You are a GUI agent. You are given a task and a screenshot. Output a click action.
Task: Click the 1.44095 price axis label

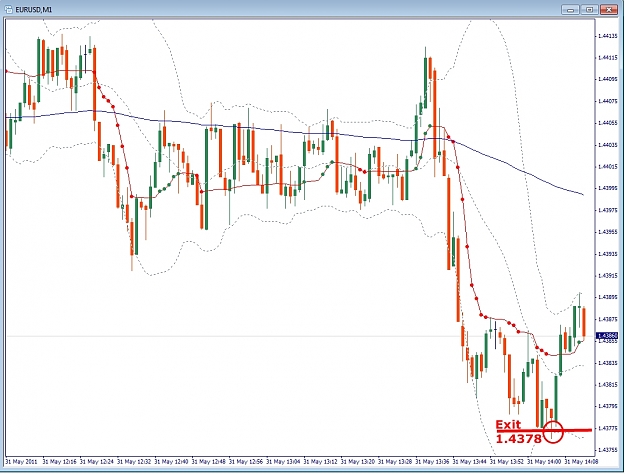pos(608,79)
